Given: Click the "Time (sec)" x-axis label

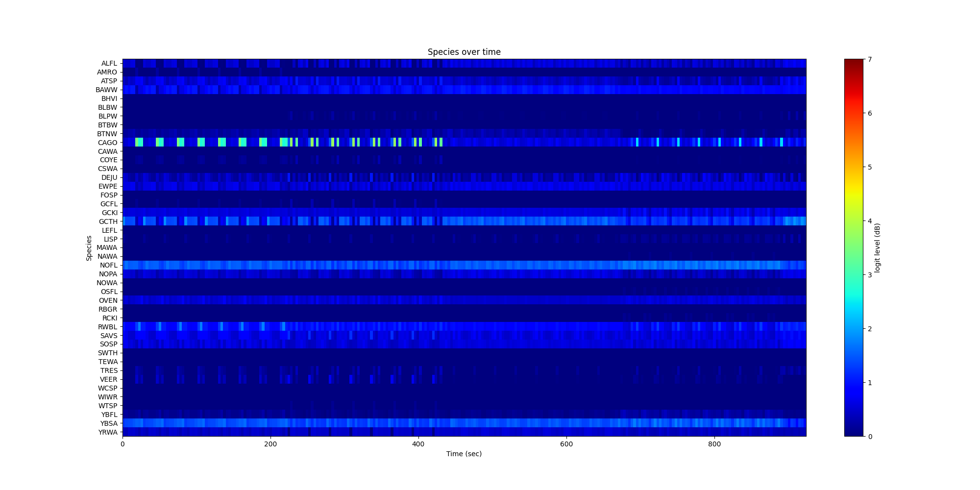Looking at the screenshot, I should [464, 454].
